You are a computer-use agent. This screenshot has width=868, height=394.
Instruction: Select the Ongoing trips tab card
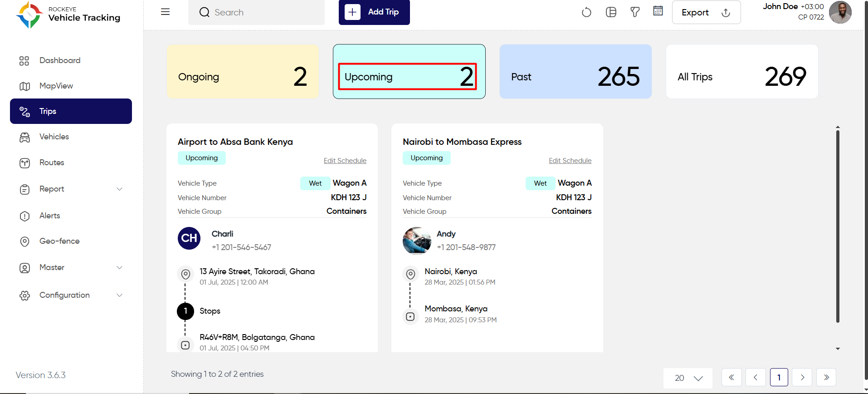pos(243,71)
